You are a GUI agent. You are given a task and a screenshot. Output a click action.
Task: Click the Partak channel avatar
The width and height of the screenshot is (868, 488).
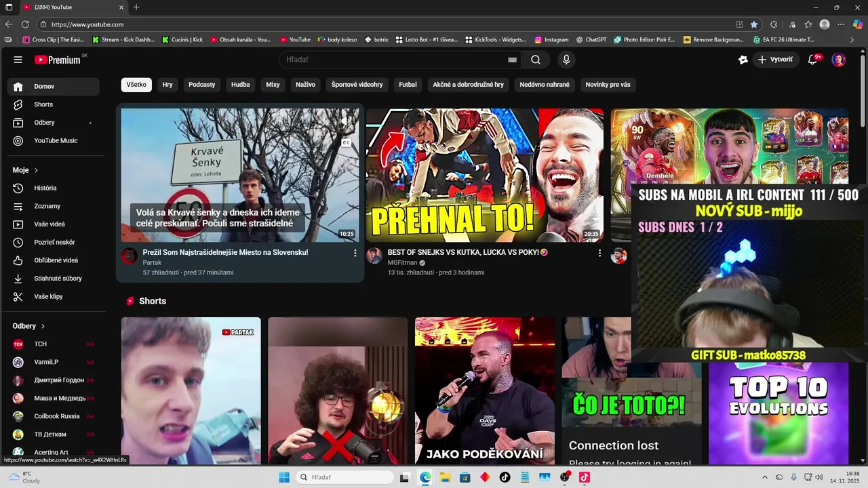click(x=129, y=256)
